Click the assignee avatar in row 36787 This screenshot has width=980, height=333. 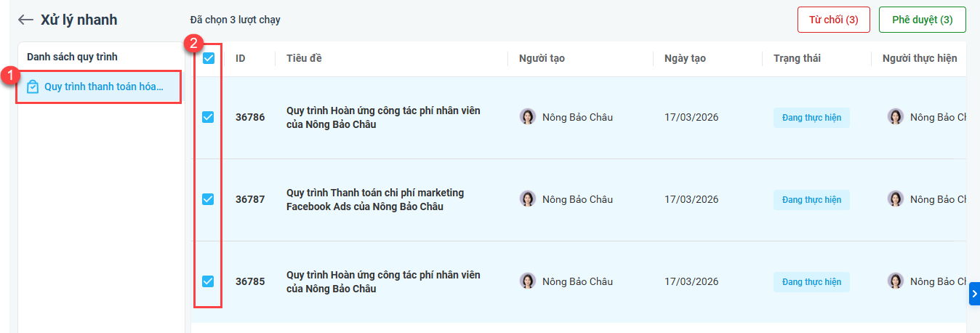(x=896, y=198)
